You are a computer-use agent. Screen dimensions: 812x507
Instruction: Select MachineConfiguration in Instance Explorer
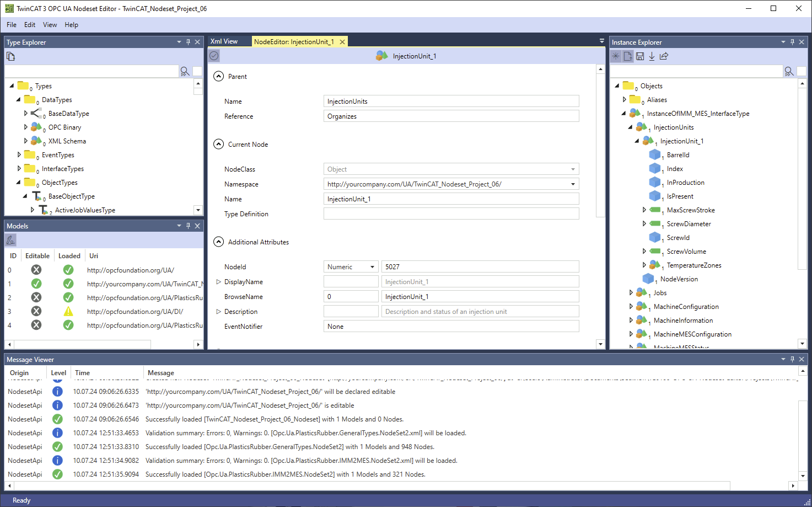click(x=686, y=307)
